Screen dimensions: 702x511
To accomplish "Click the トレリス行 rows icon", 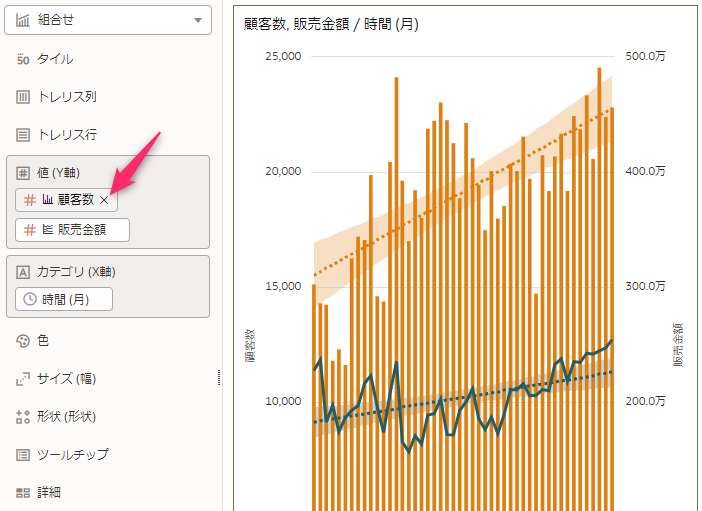I will [x=23, y=135].
